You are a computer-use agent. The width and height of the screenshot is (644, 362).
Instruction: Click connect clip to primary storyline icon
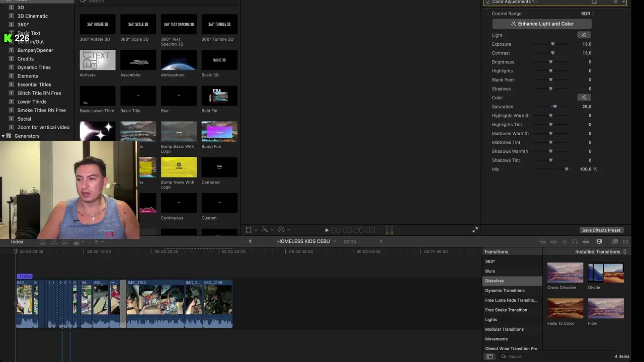43,242
